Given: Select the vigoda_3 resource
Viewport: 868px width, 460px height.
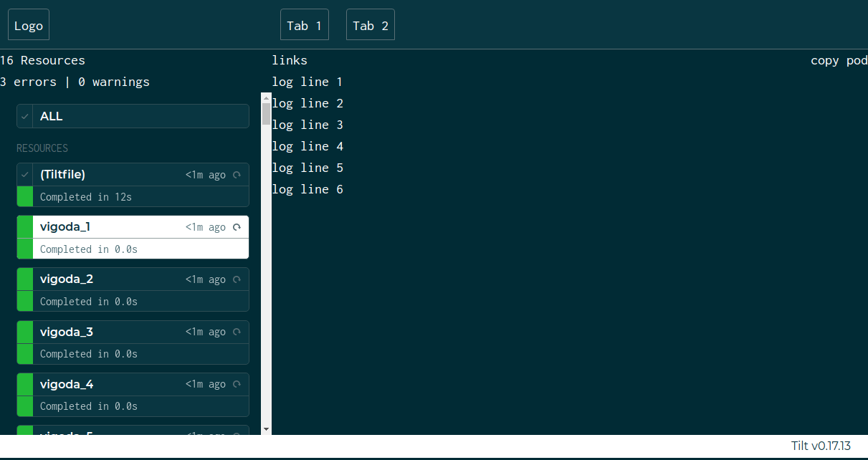Looking at the screenshot, I should pos(133,342).
